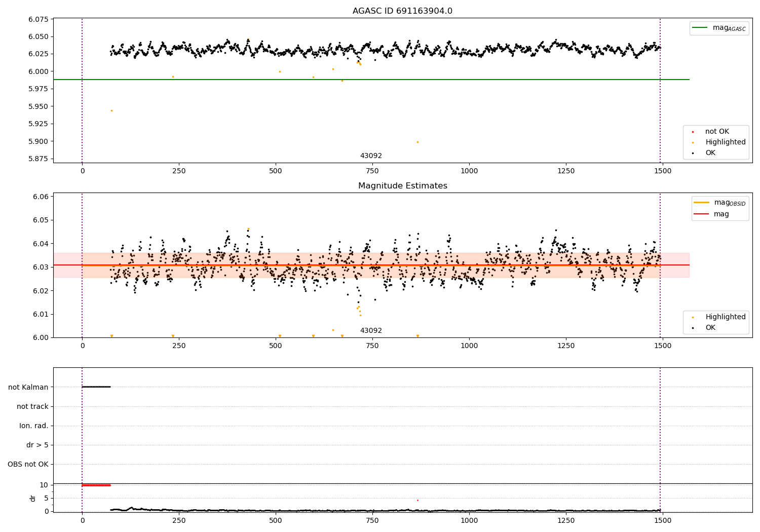Viewport: 760px width, 532px height.
Task: Click the red 'mag' legend entry
Action: coord(712,214)
